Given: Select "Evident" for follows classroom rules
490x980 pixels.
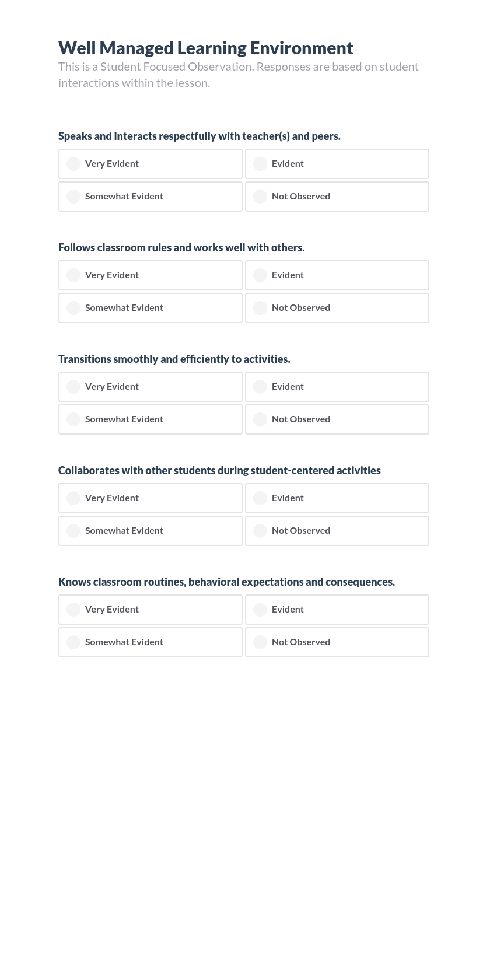Looking at the screenshot, I should click(x=337, y=275).
